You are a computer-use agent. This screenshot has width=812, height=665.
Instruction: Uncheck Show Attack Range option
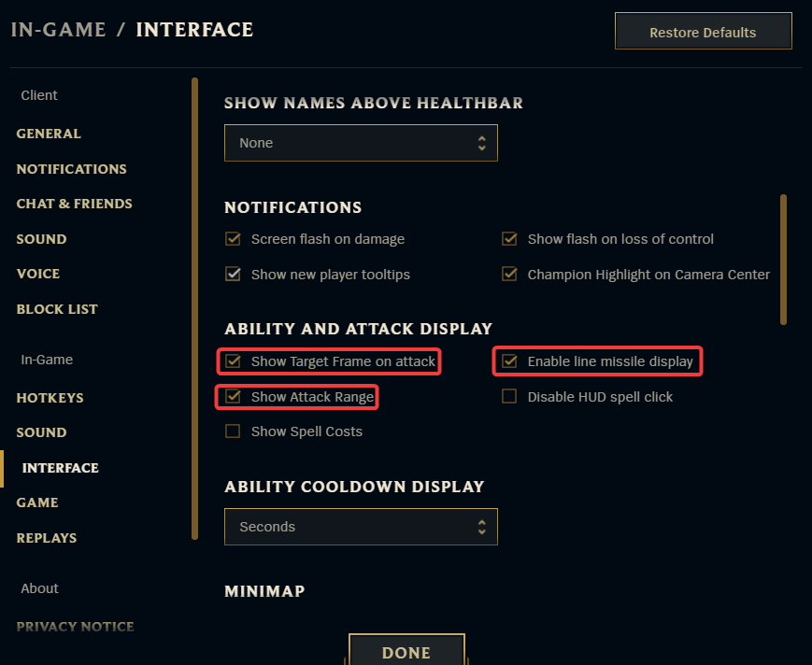point(234,397)
